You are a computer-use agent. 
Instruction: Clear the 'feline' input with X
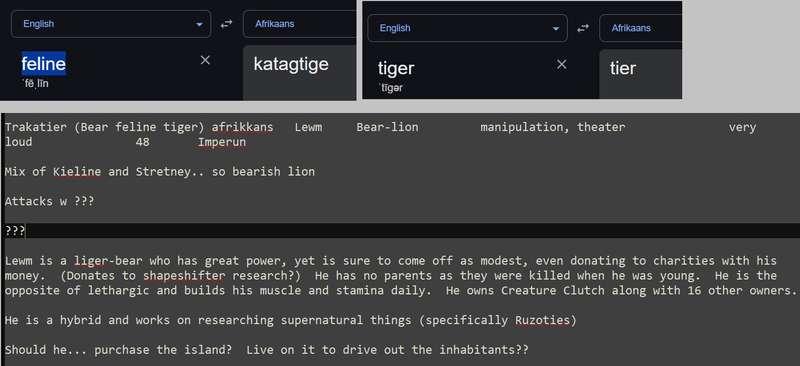pyautogui.click(x=205, y=60)
